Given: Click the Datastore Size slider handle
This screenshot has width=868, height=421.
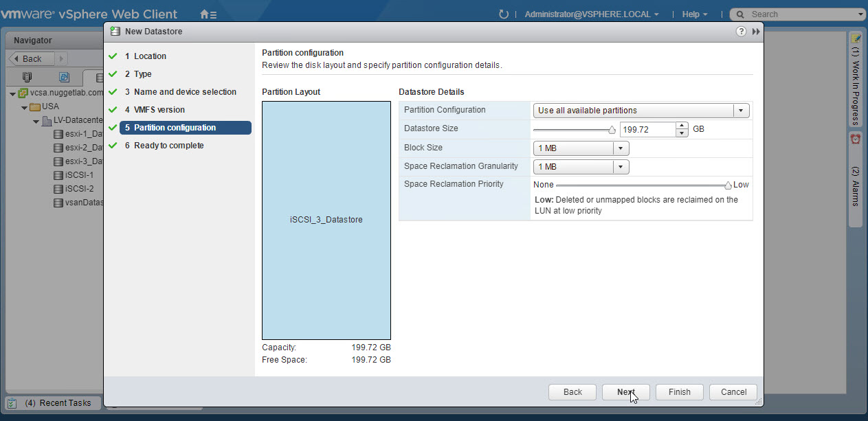Looking at the screenshot, I should tap(612, 130).
